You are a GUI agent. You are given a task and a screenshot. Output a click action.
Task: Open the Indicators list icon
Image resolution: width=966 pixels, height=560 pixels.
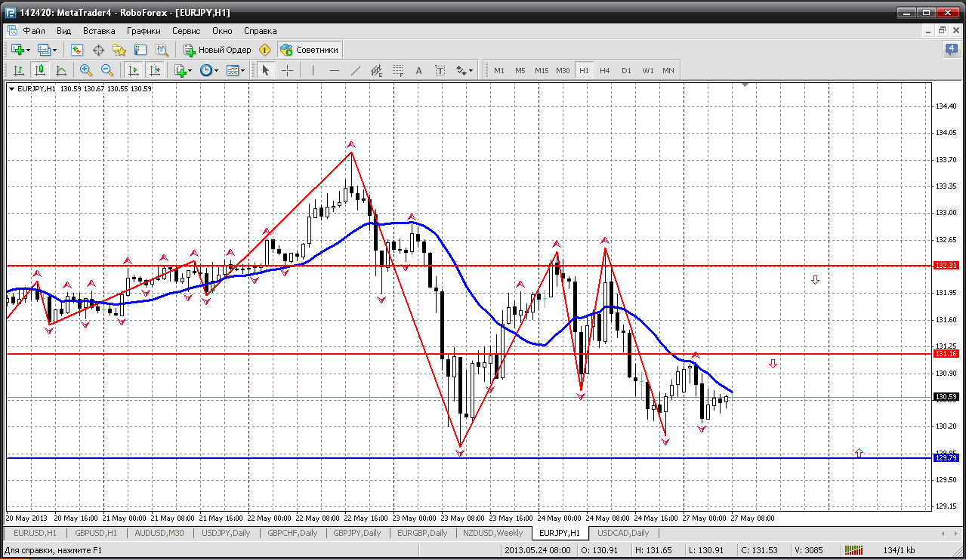[180, 70]
